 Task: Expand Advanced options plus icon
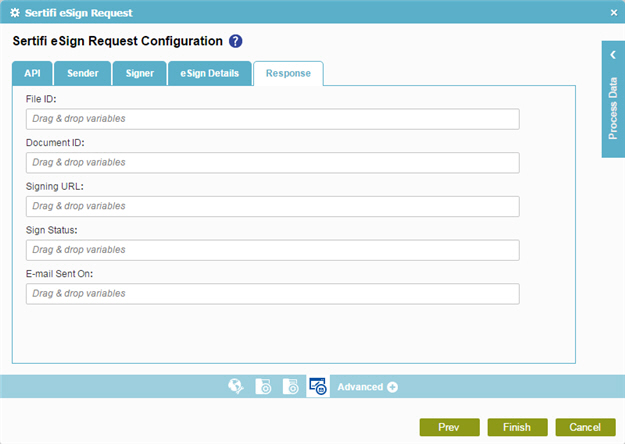point(392,387)
